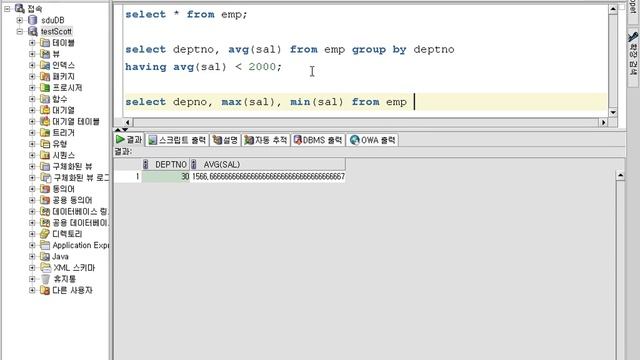Click the DEPTNO column header
The image size is (640, 360).
[165, 164]
